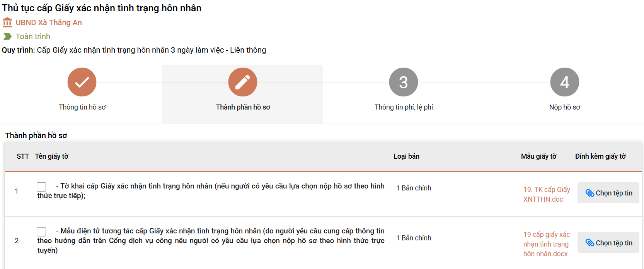Open the 19 cấp giấy xác nhận docx link
This screenshot has height=269, width=644.
[x=546, y=244]
